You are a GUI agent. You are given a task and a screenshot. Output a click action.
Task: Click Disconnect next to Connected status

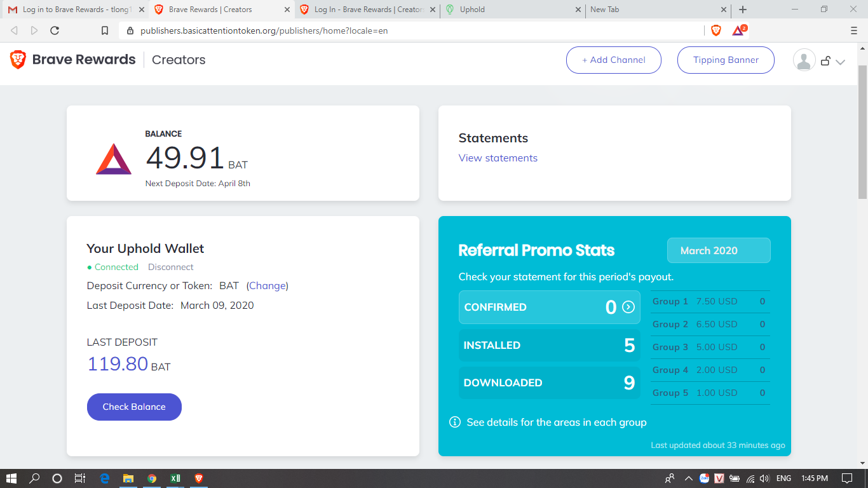coord(170,267)
